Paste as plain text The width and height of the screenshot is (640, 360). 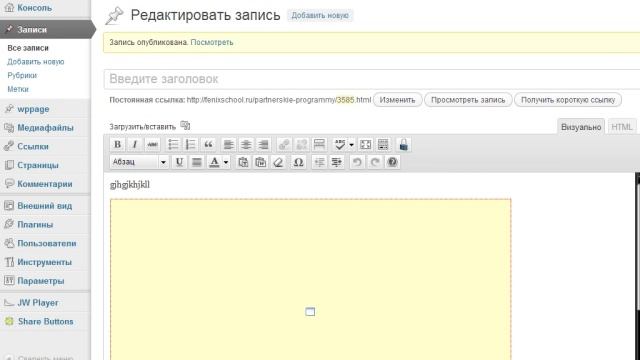243,162
